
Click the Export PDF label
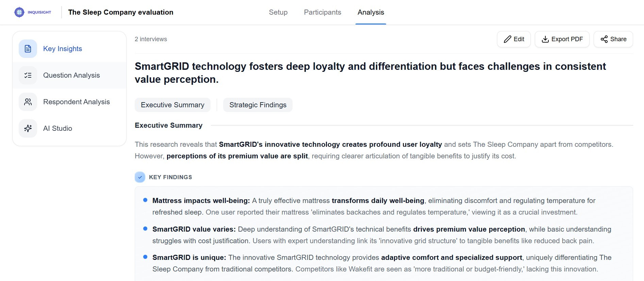tap(567, 39)
